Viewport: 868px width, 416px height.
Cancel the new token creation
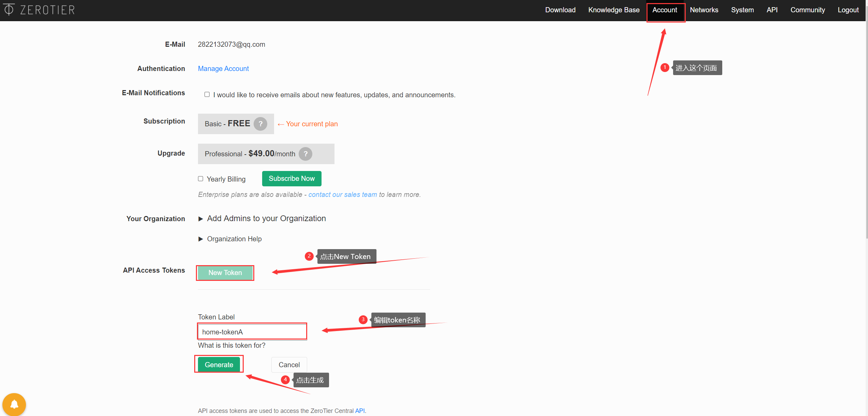coord(289,365)
